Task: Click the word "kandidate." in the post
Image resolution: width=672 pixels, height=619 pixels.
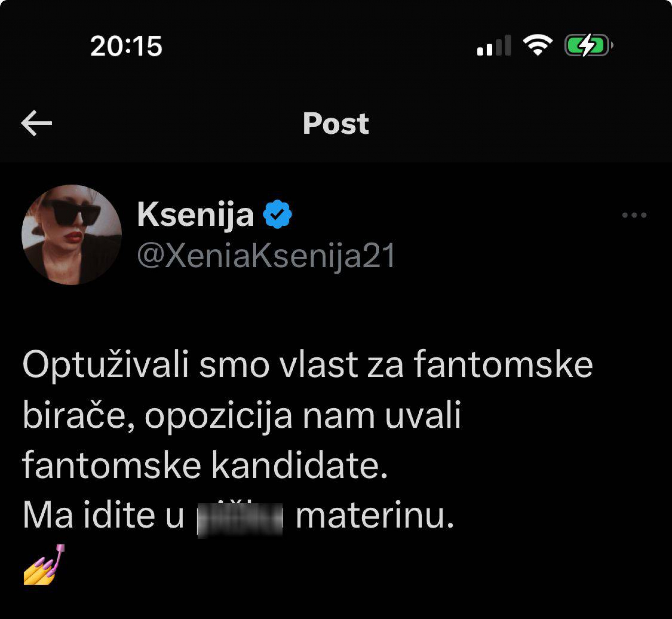Action: tap(299, 466)
